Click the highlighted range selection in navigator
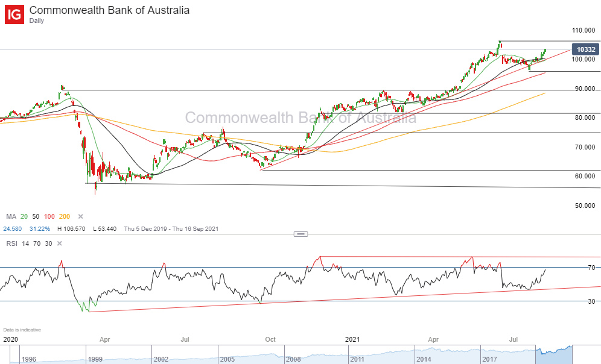The height and width of the screenshot is (364, 601). [x=554, y=354]
